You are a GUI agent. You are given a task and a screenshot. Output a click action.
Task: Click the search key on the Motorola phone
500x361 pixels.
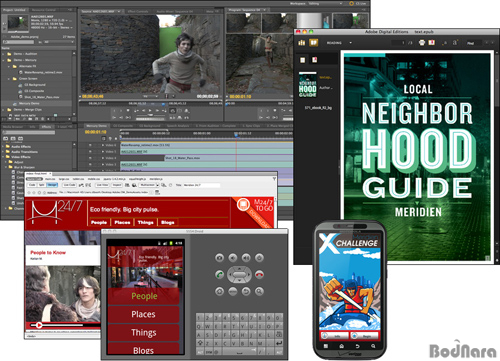pos(373,346)
